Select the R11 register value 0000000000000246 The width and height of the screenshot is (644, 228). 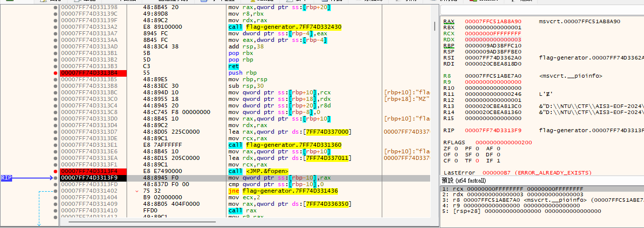(x=493, y=94)
